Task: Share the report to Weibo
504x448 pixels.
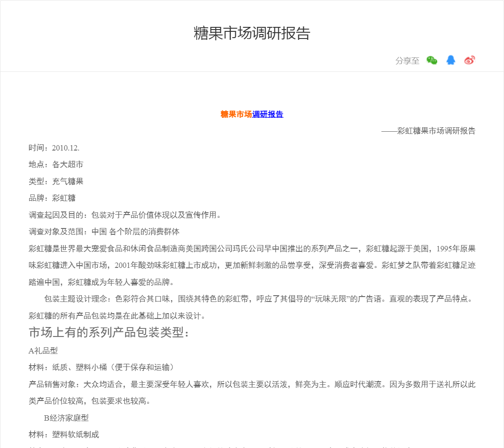Action: [x=470, y=60]
